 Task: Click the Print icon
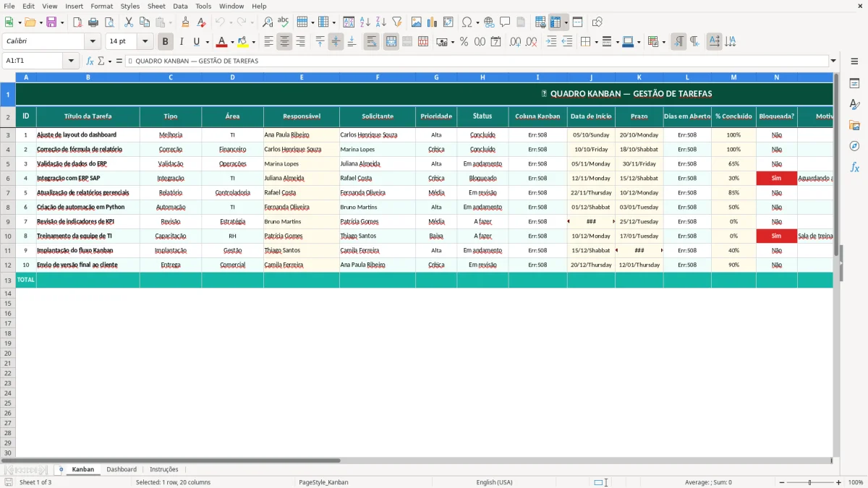pos(94,22)
